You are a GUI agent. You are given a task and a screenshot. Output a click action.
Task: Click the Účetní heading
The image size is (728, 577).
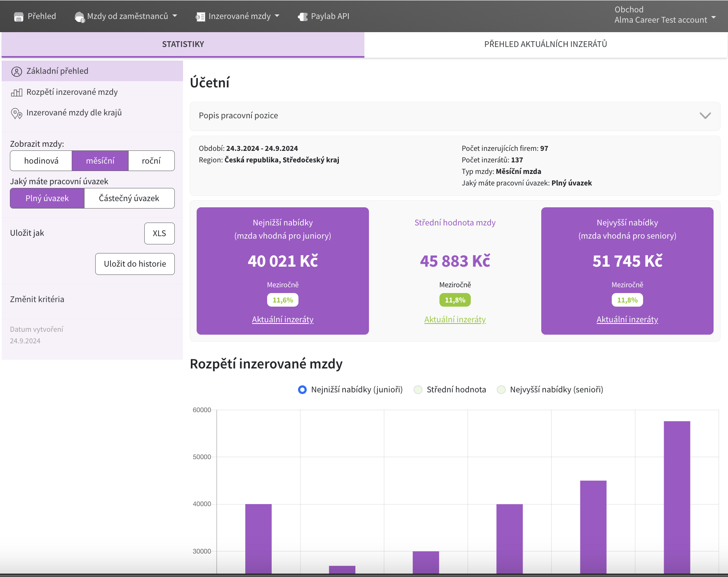coord(210,82)
